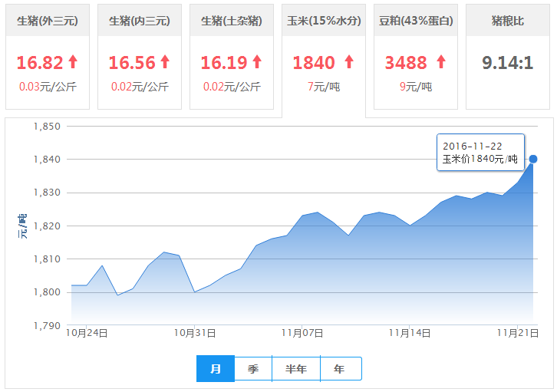Click the 16.56 price value
The image size is (557, 392).
pos(132,62)
